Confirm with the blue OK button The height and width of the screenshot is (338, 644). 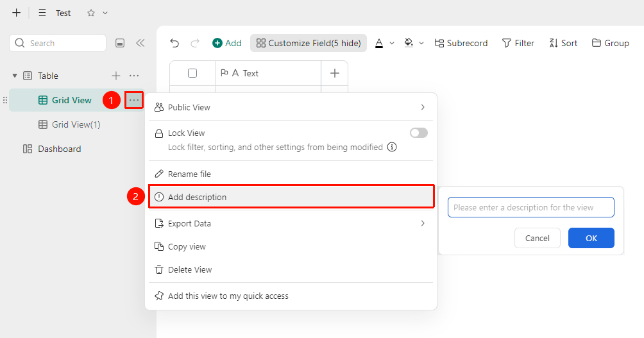pyautogui.click(x=591, y=238)
